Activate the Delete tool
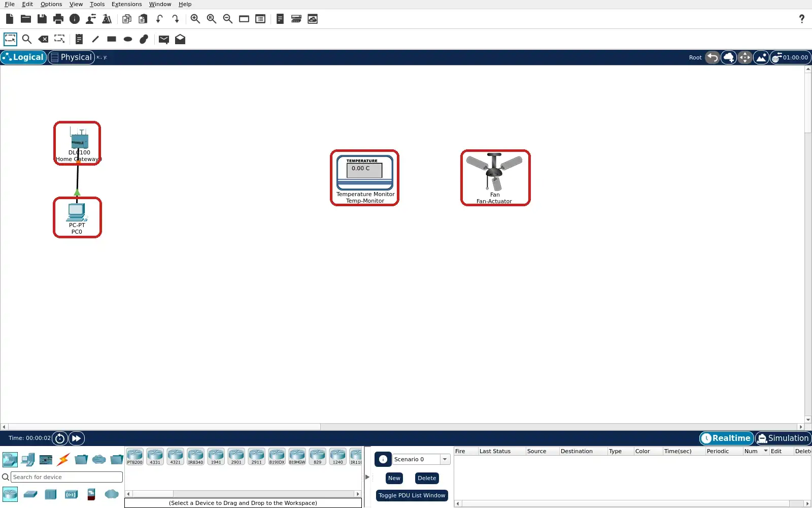 [43, 39]
